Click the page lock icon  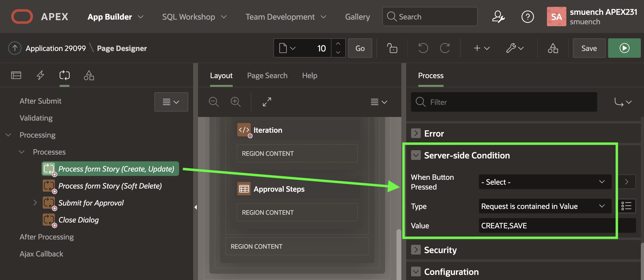(x=392, y=48)
